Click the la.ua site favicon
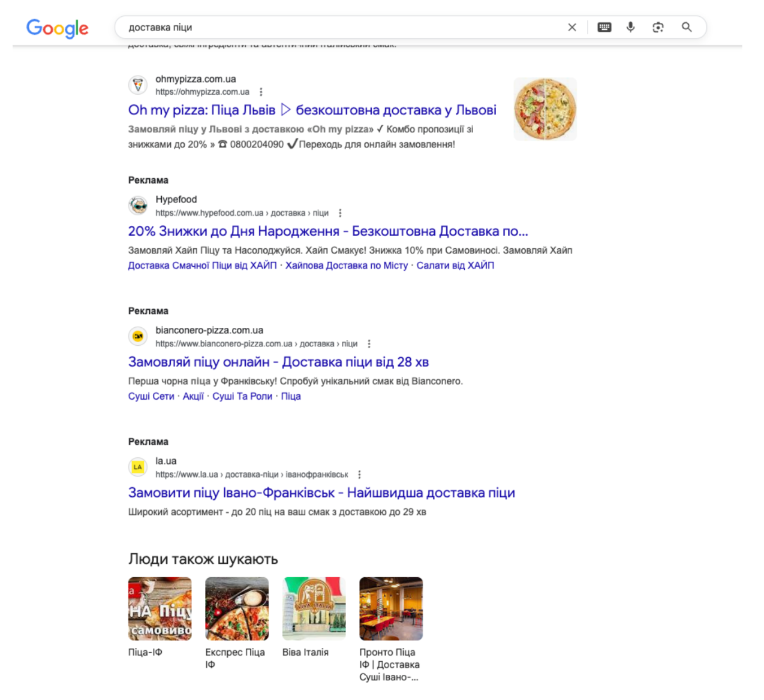The height and width of the screenshot is (700, 764). tap(138, 467)
